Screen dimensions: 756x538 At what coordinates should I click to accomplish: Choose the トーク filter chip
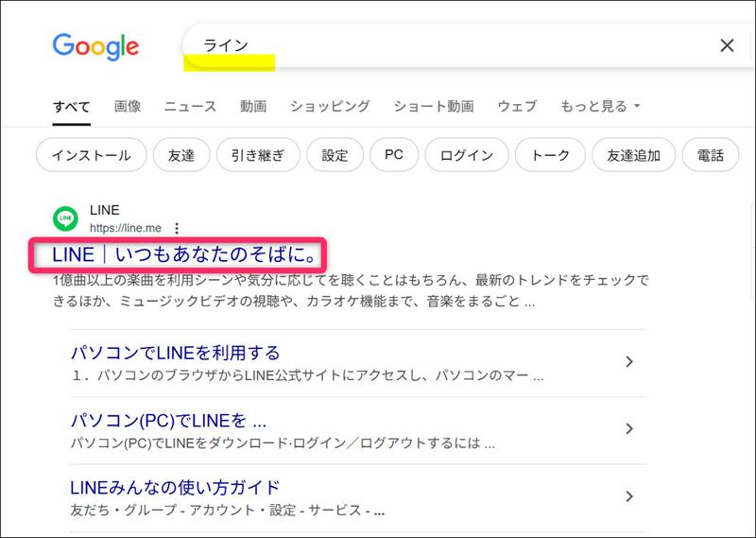point(550,155)
